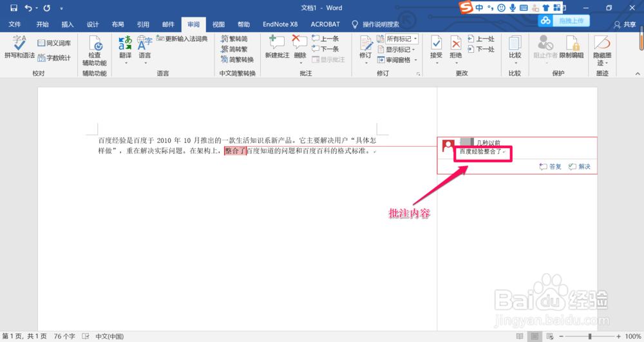This screenshot has height=342, width=644.
Task: Switch to read mode view
Action: coord(520,336)
